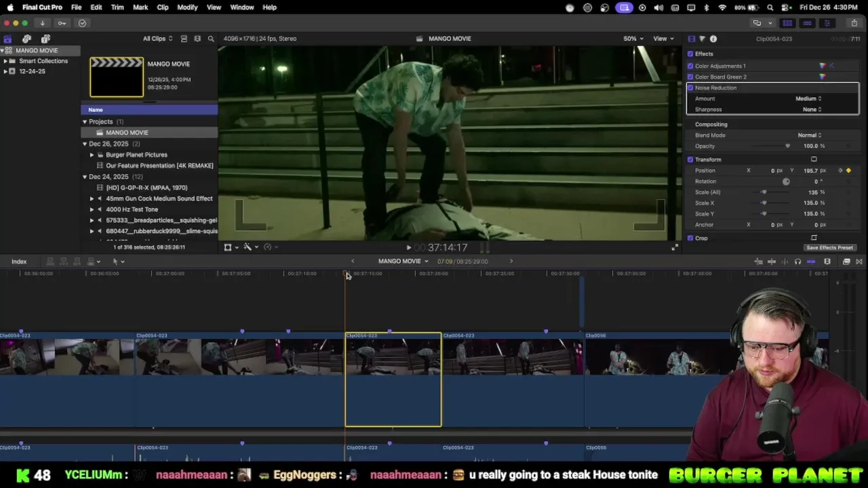This screenshot has height=488, width=868.
Task: Open the timeline Index button
Action: [x=19, y=262]
